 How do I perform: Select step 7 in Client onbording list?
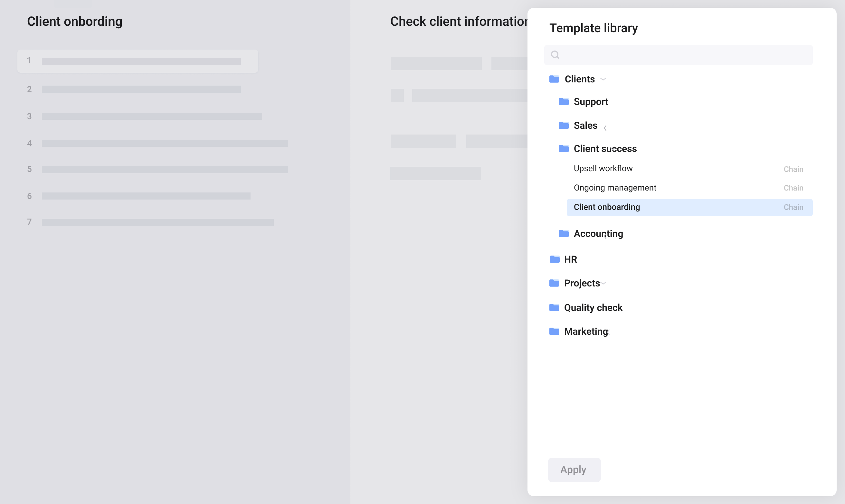(x=150, y=222)
